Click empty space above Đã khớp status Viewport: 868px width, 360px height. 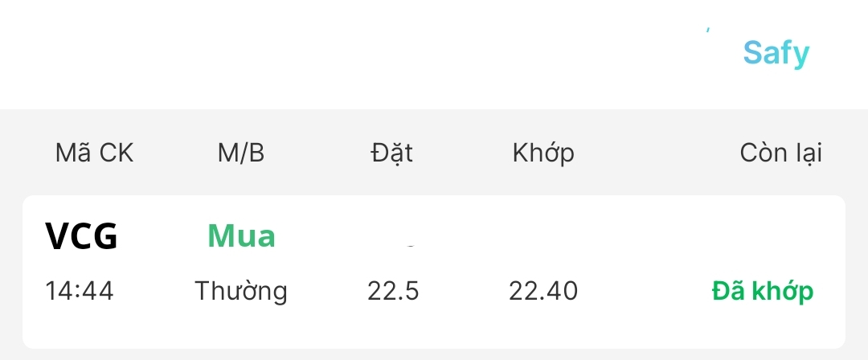pyautogui.click(x=763, y=237)
